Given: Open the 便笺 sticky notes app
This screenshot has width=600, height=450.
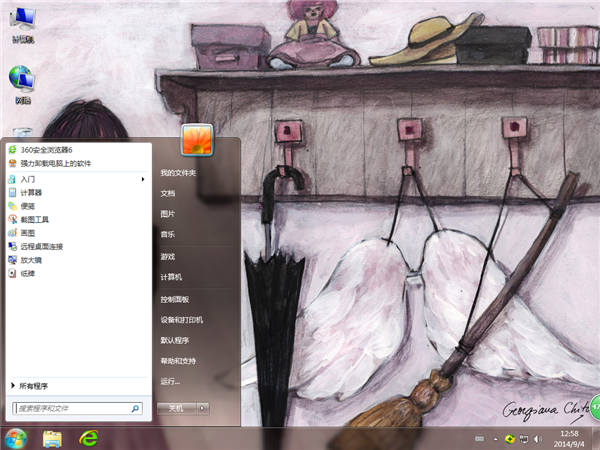Looking at the screenshot, I should point(27,205).
